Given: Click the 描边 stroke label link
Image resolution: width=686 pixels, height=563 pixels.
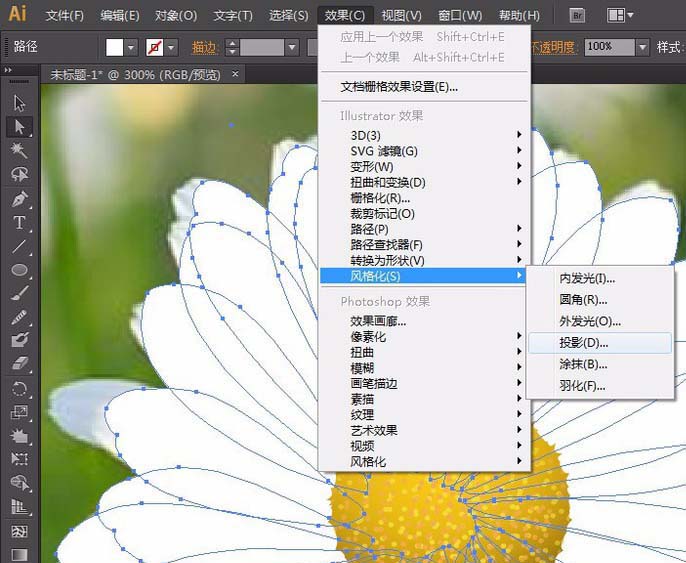Looking at the screenshot, I should (204, 47).
